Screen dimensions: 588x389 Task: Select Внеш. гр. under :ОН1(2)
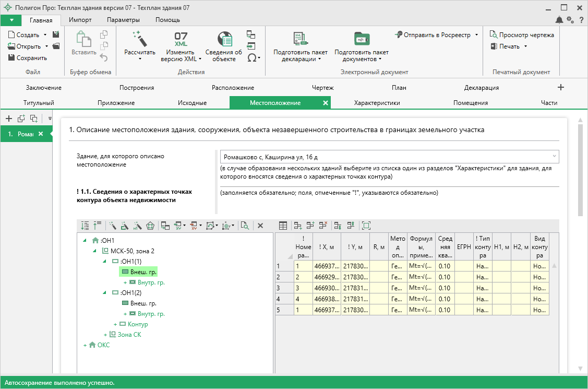coord(143,303)
